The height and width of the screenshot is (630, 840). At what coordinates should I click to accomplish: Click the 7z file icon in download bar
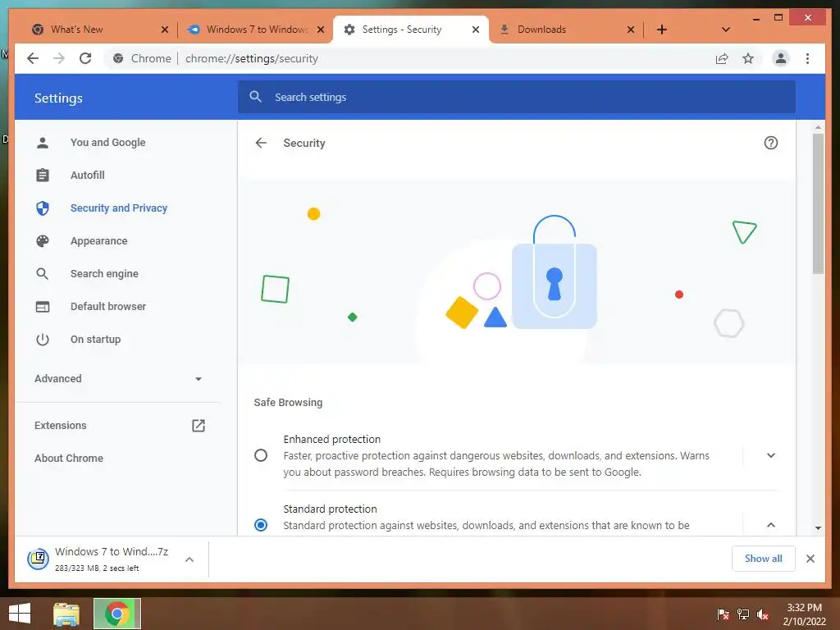click(x=38, y=559)
